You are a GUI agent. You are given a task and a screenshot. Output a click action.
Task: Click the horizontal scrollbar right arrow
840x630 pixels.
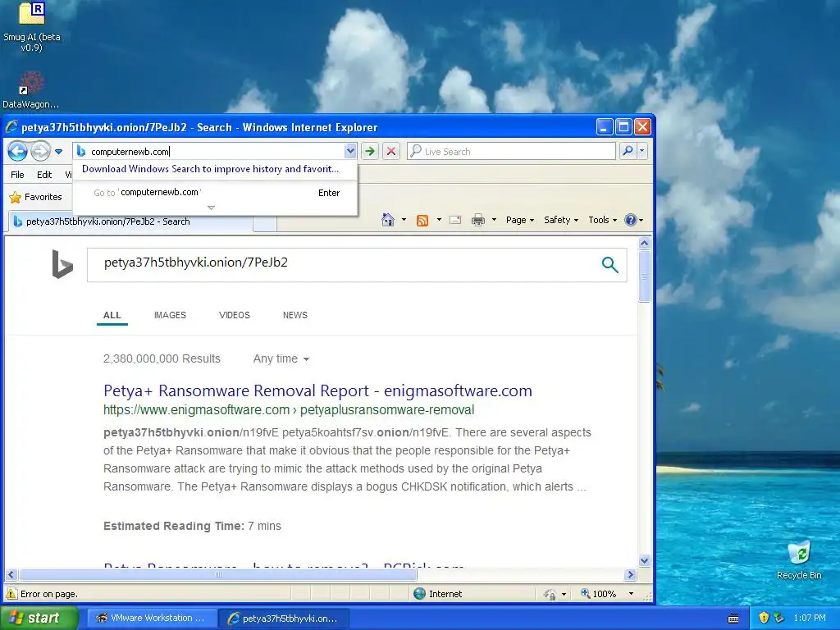pos(631,575)
